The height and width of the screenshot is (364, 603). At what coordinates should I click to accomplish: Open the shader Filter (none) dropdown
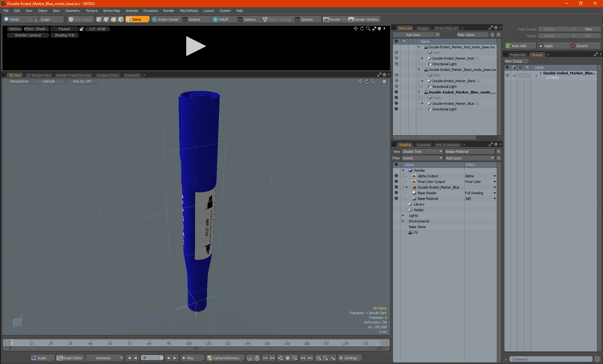point(422,158)
